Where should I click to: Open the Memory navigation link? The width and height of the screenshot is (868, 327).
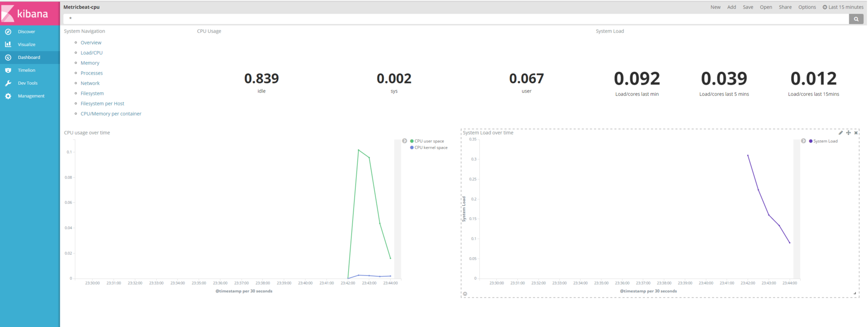pos(90,63)
